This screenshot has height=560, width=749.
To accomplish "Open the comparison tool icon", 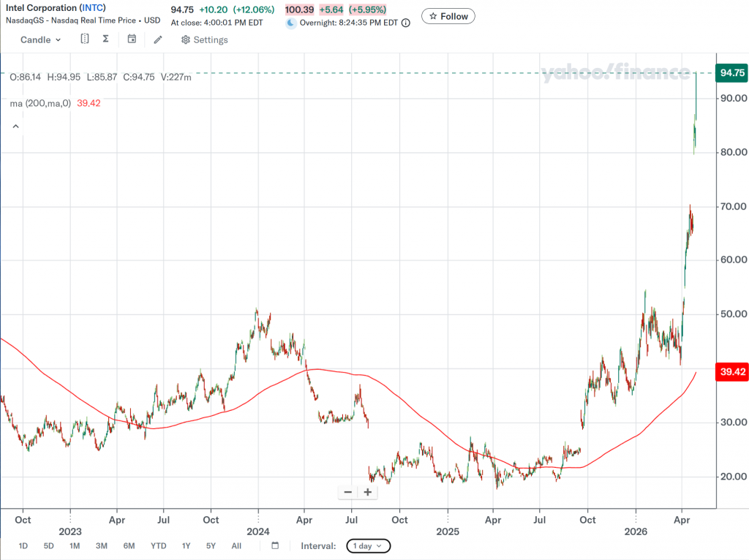I will 85,39.
